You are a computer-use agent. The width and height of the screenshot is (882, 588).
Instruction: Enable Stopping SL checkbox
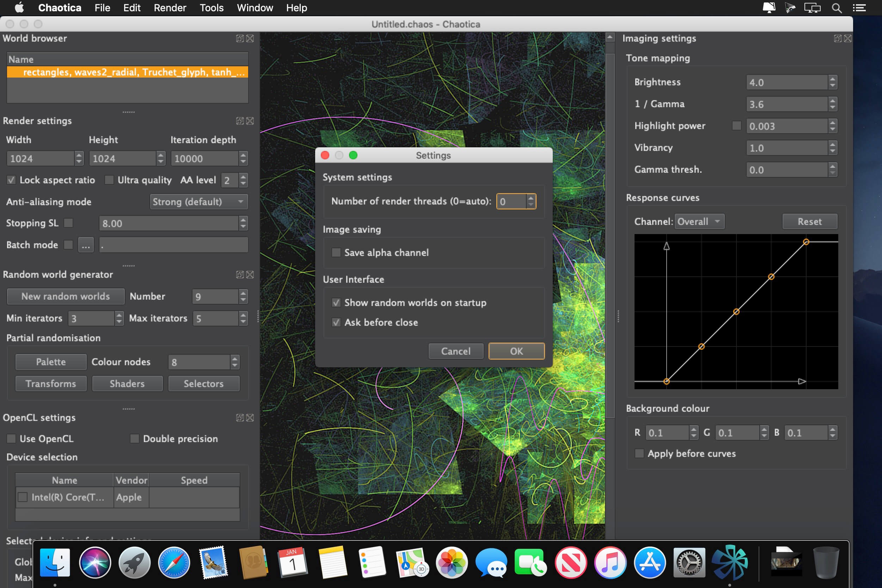[68, 223]
